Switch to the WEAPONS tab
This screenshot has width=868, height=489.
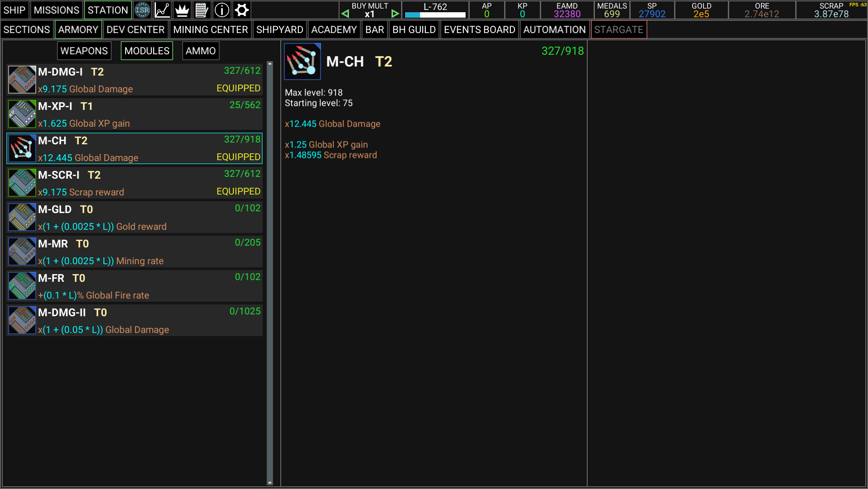84,51
